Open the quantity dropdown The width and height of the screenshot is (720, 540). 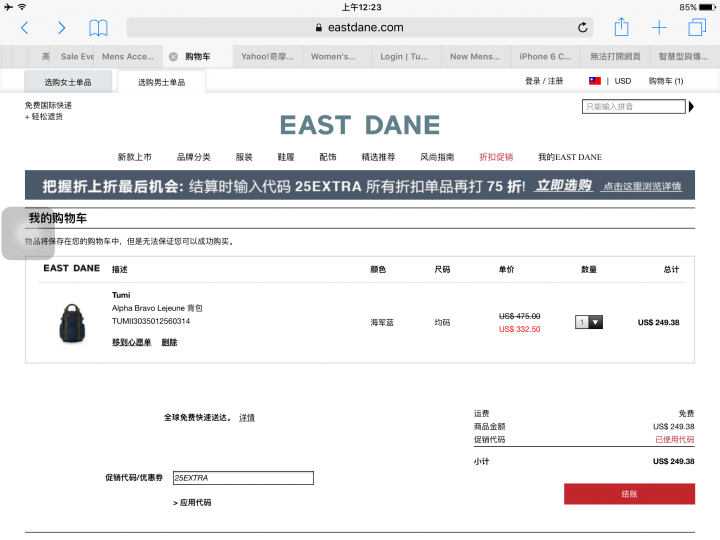pos(589,322)
